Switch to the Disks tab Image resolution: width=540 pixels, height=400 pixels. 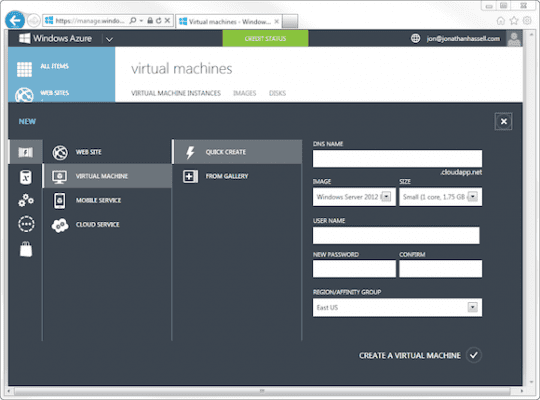277,93
